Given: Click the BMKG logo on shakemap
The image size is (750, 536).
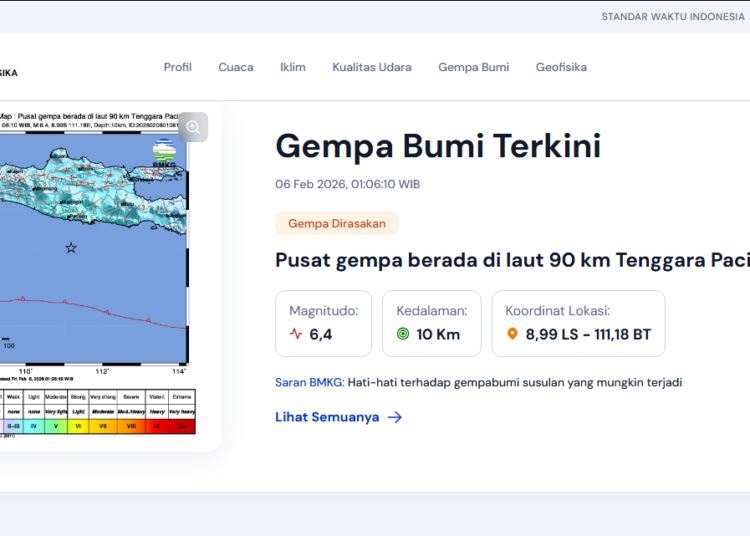Looking at the screenshot, I should 164,153.
